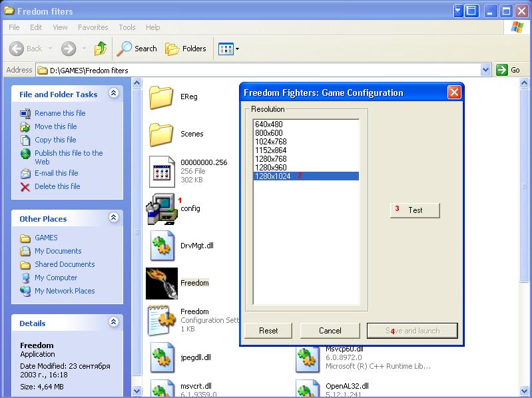This screenshot has height=398, width=532.
Task: Collapse the Details panel
Action: point(114,321)
